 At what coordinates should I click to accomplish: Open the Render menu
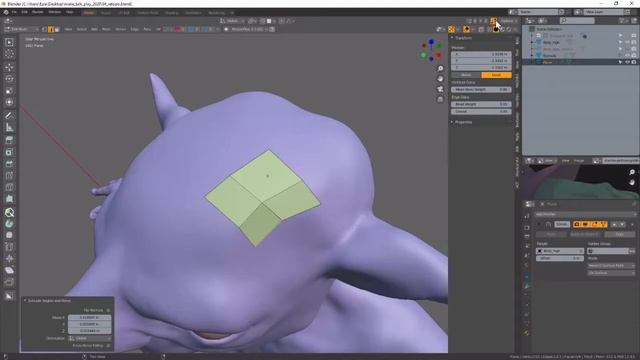[x=38, y=12]
